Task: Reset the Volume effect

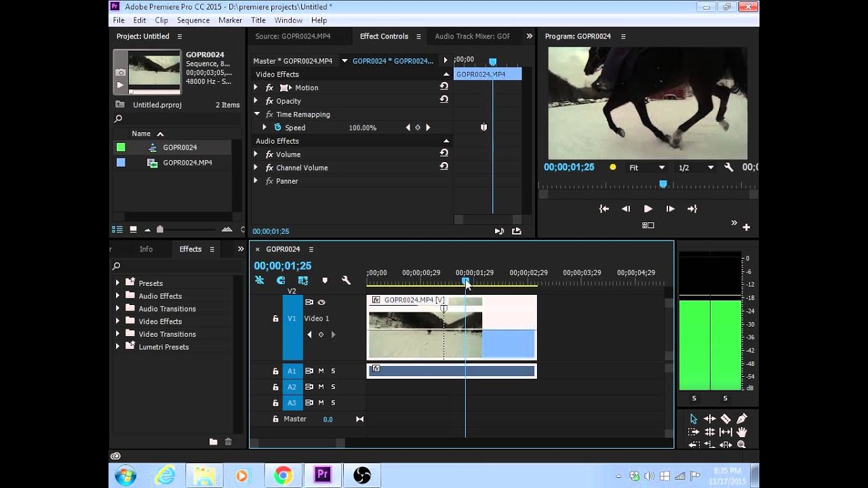Action: (444, 153)
